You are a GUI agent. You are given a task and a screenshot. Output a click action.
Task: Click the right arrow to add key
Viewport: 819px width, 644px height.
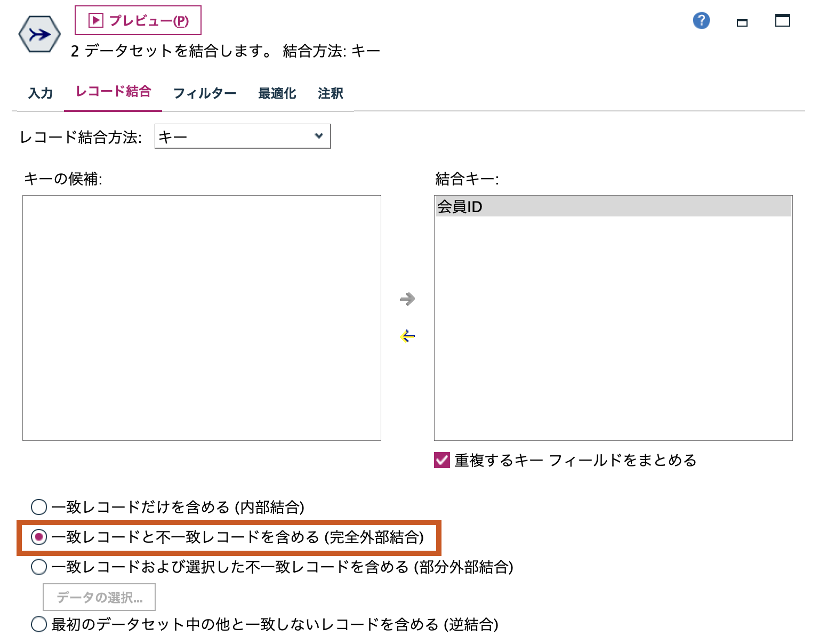point(407,299)
